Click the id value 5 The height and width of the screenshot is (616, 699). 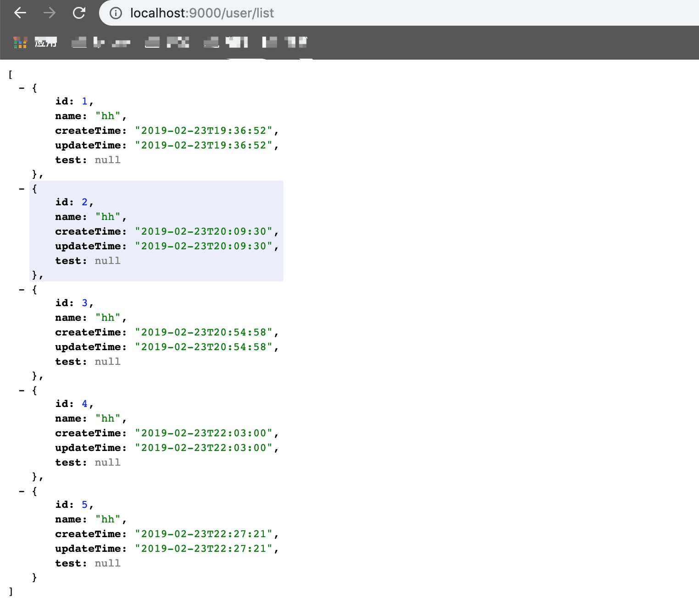tap(84, 505)
